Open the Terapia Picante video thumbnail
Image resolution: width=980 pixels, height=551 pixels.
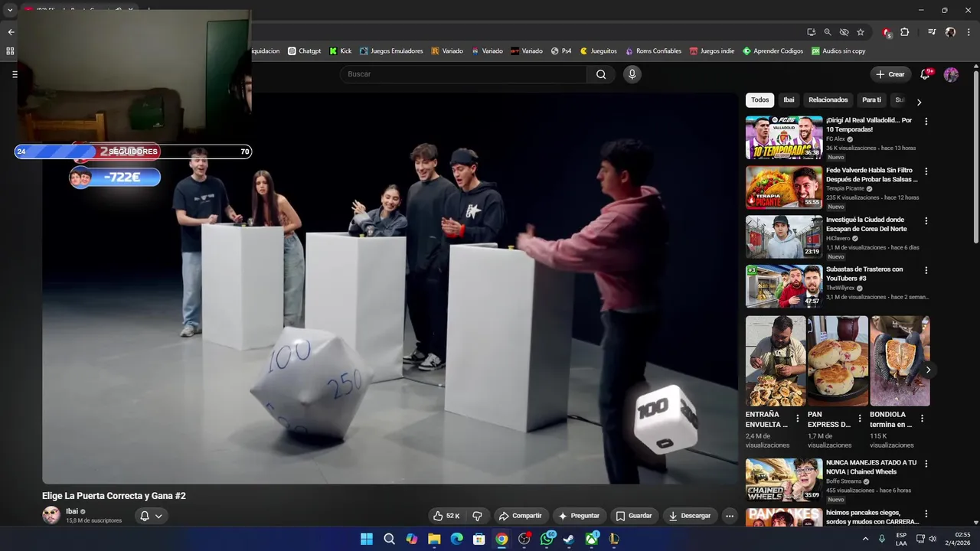pyautogui.click(x=784, y=187)
